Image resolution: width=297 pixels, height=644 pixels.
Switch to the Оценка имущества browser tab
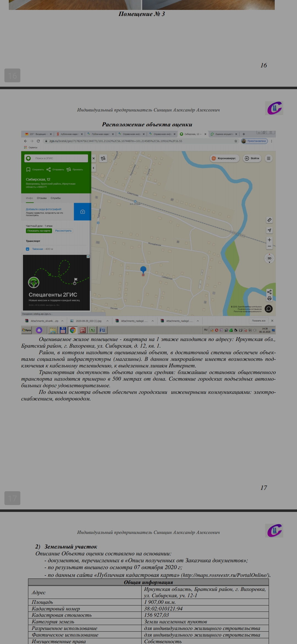(x=224, y=134)
